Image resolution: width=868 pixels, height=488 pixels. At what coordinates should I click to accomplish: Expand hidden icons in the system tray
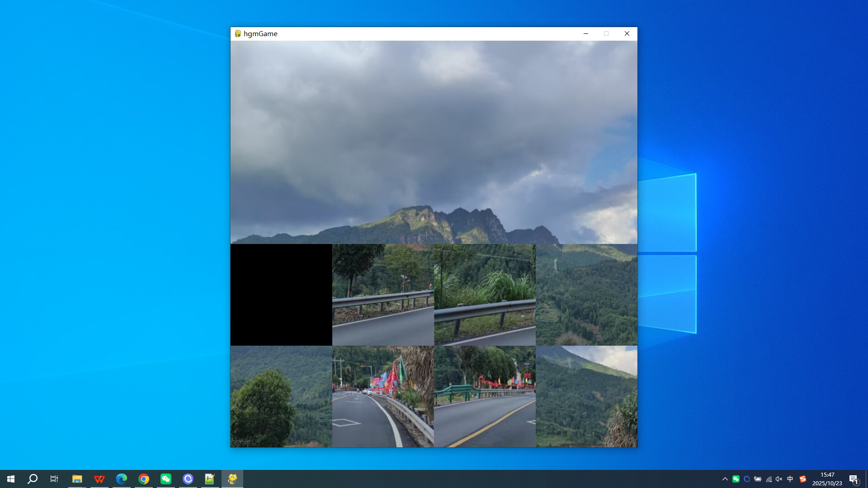point(725,479)
